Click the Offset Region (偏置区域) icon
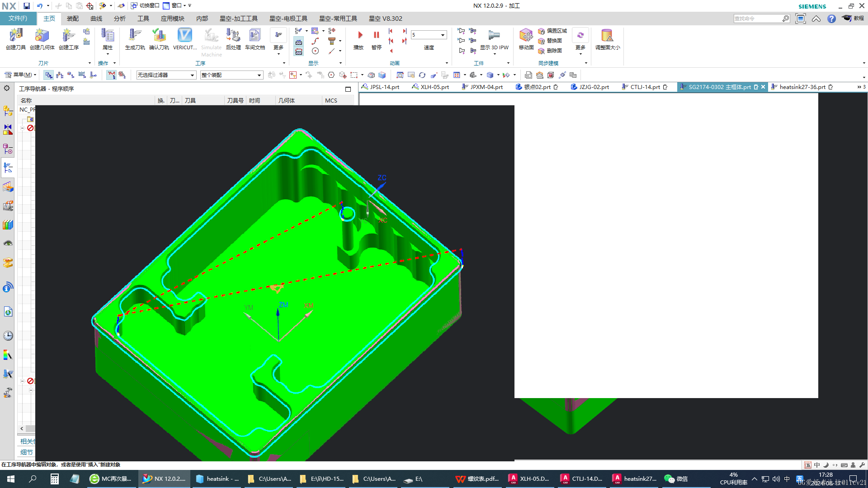The image size is (868, 488). pos(552,31)
